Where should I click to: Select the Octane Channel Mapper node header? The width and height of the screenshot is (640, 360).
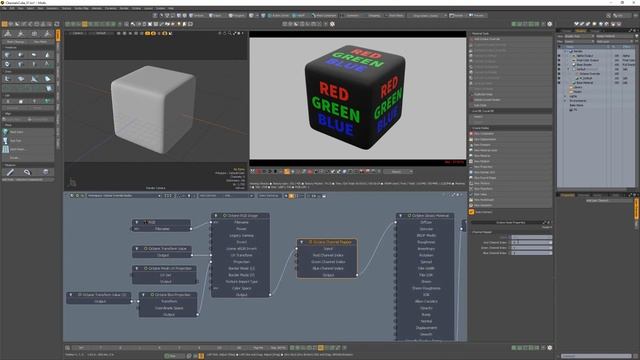[327, 242]
